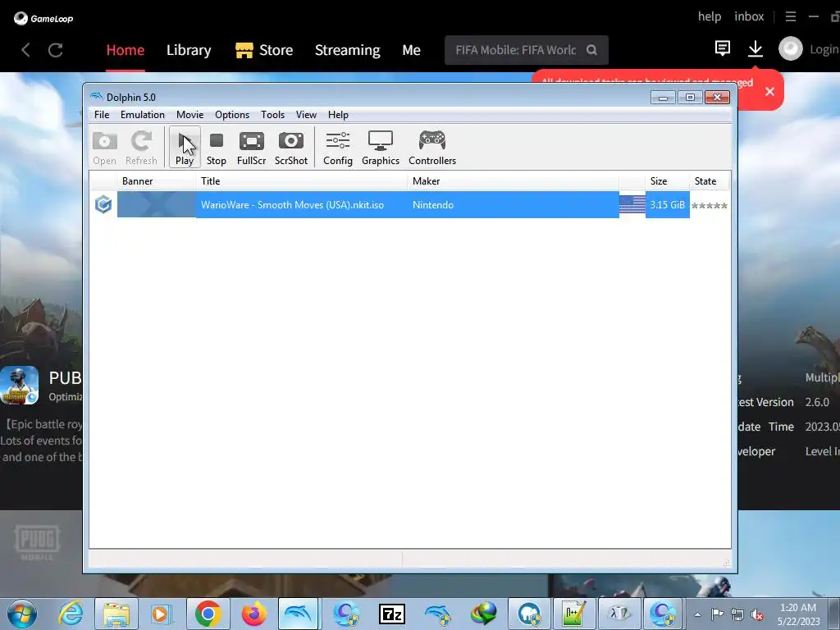Open 7-Zip from taskbar
Viewport: 840px width, 630px height.
pyautogui.click(x=391, y=614)
